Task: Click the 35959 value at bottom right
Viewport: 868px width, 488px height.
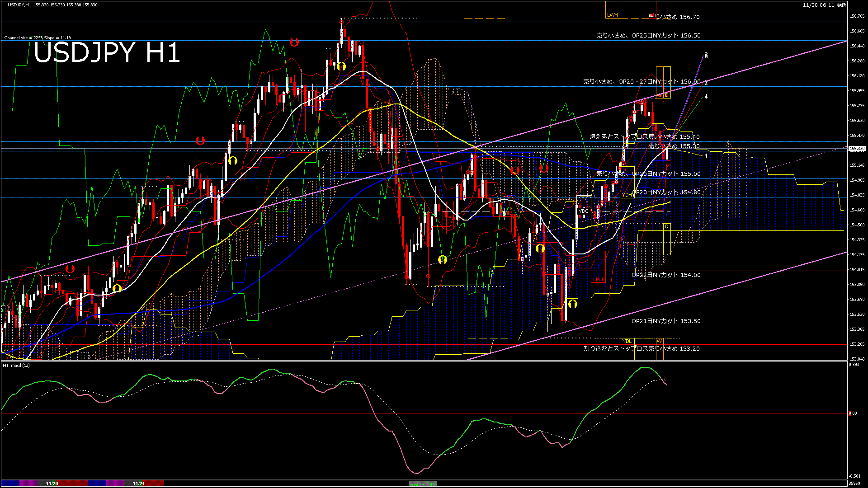Action: (854, 483)
